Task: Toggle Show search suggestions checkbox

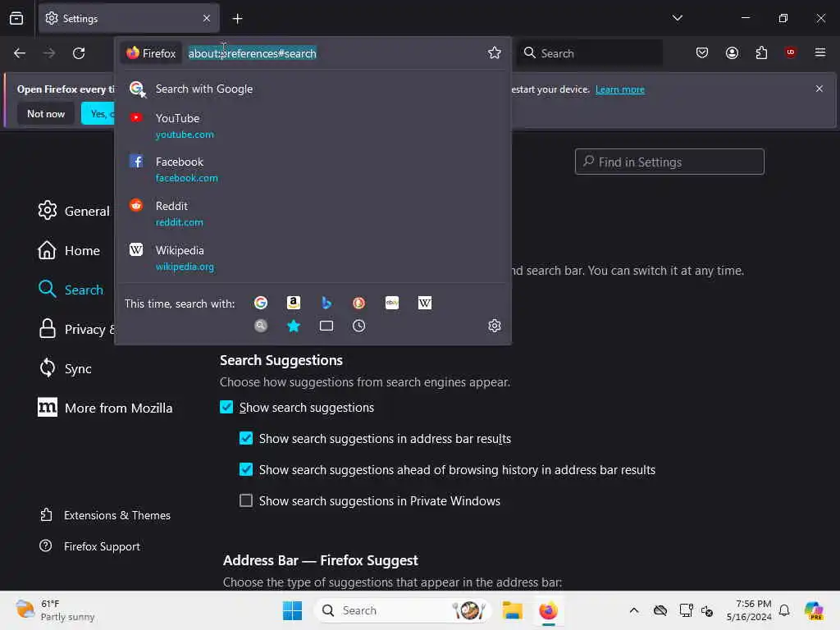Action: pos(226,407)
